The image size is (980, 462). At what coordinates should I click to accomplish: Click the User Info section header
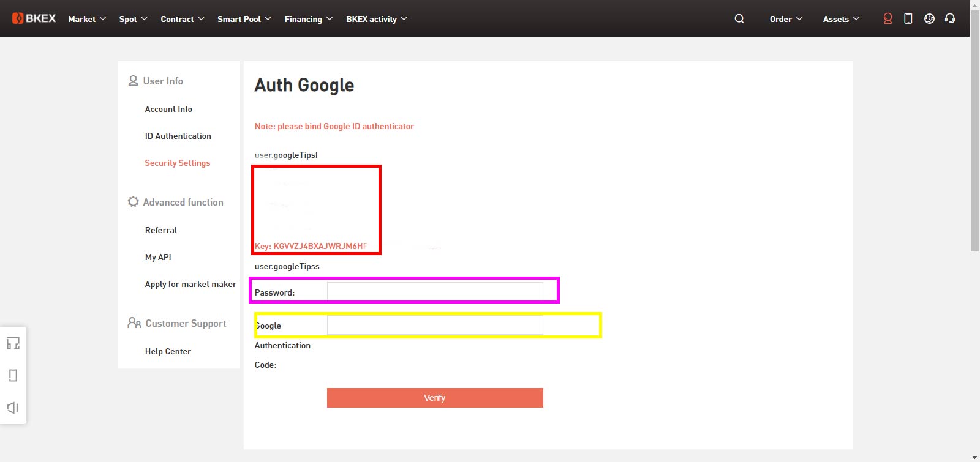[x=156, y=81]
